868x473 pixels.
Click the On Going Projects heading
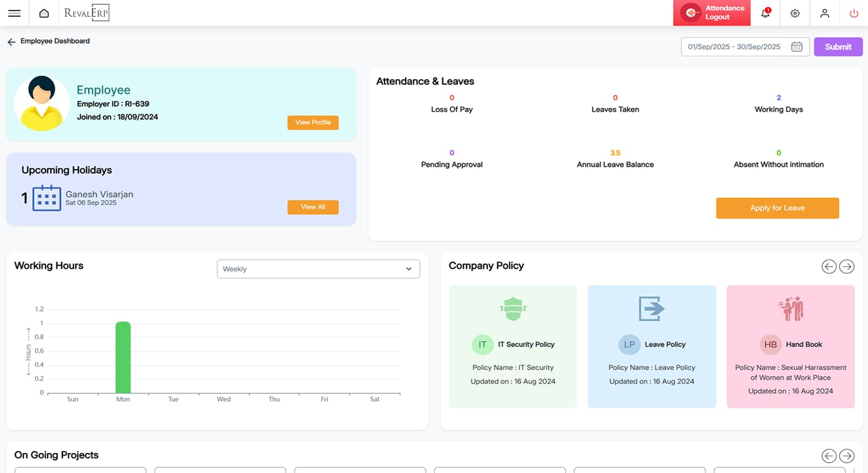coord(57,455)
